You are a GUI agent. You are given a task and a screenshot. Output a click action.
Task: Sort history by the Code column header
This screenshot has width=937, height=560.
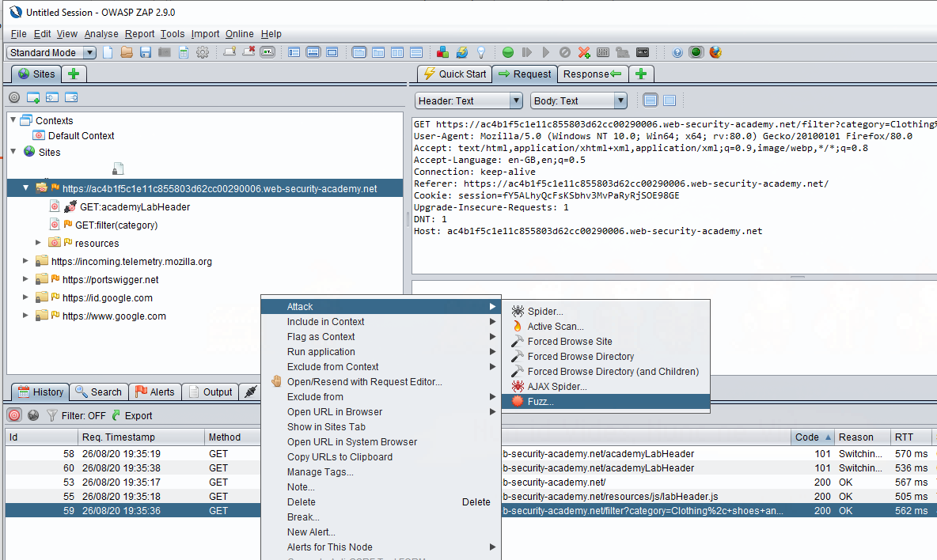pyautogui.click(x=812, y=437)
